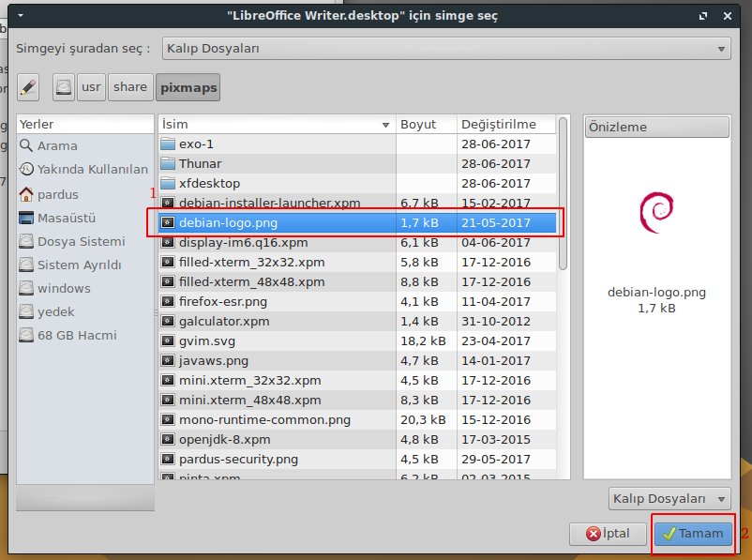Click the usr path breadcrumb button
The image size is (752, 560).
(91, 87)
